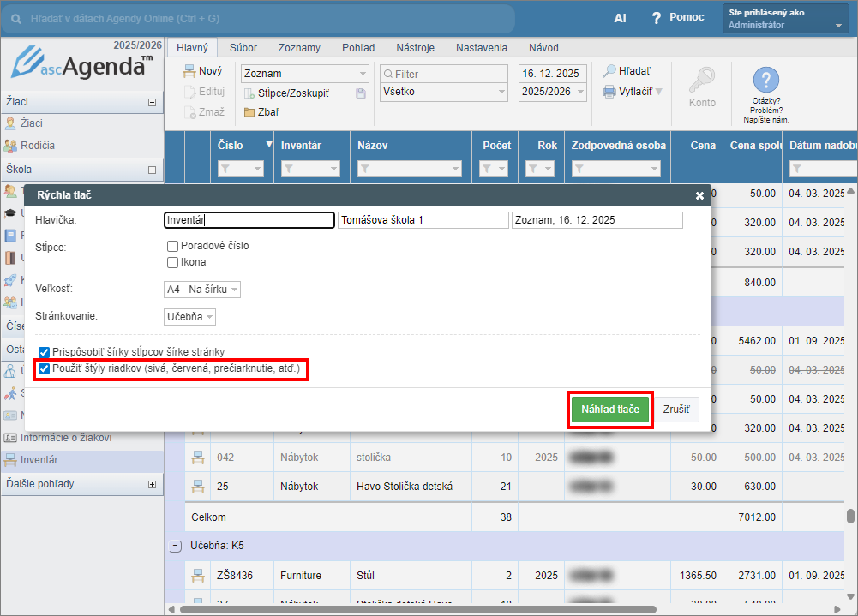Toggle the Ikona column checkbox
The image size is (858, 616).
(x=173, y=263)
